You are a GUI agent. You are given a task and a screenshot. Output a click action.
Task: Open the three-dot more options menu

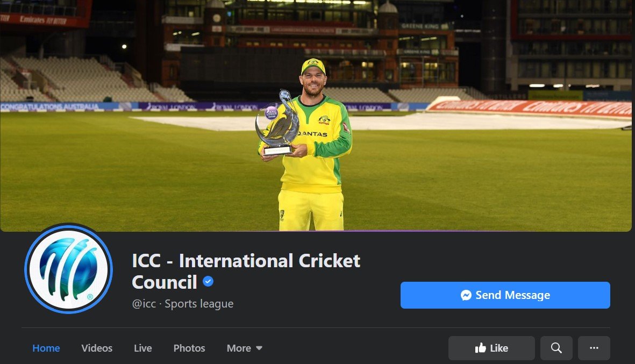tap(594, 348)
